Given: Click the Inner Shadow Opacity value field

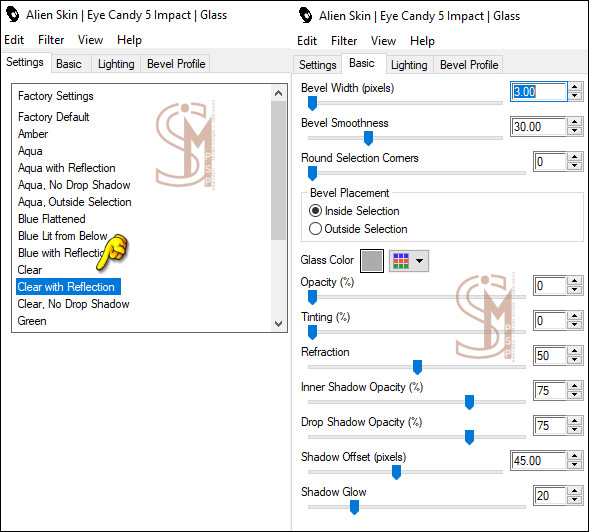Looking at the screenshot, I should 550,391.
